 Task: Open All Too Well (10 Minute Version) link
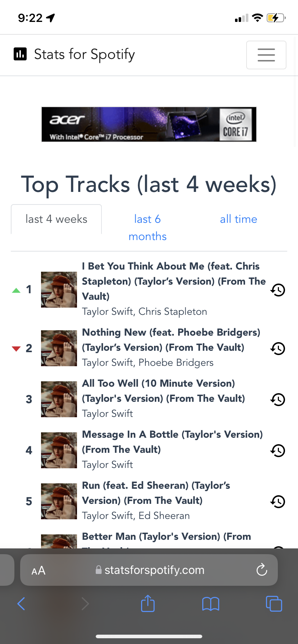(x=163, y=391)
